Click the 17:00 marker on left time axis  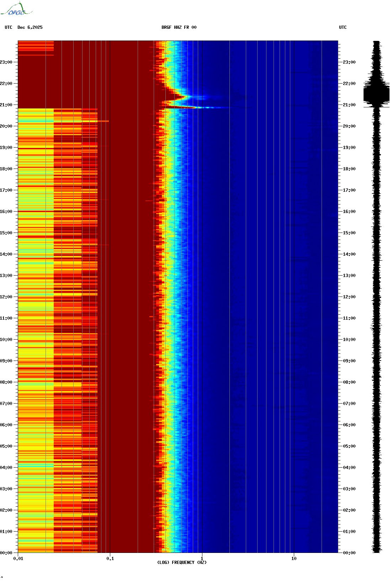point(6,190)
